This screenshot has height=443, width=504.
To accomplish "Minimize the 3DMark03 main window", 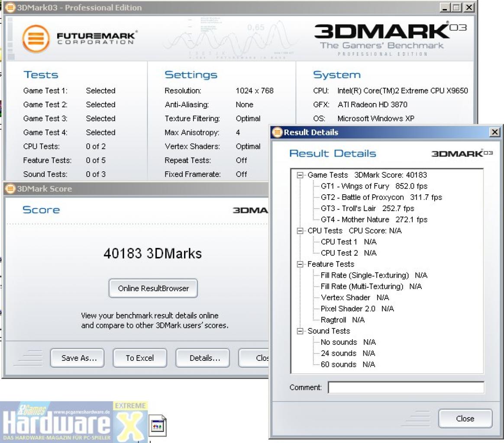I will (445, 7).
